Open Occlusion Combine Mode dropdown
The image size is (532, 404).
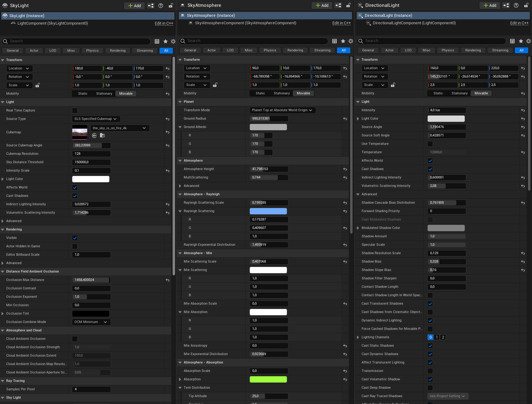point(91,322)
